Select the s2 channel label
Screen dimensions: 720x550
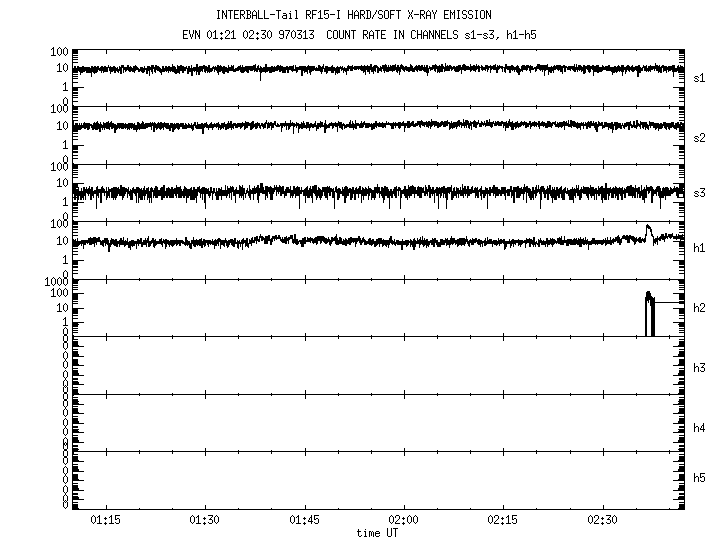tap(699, 137)
